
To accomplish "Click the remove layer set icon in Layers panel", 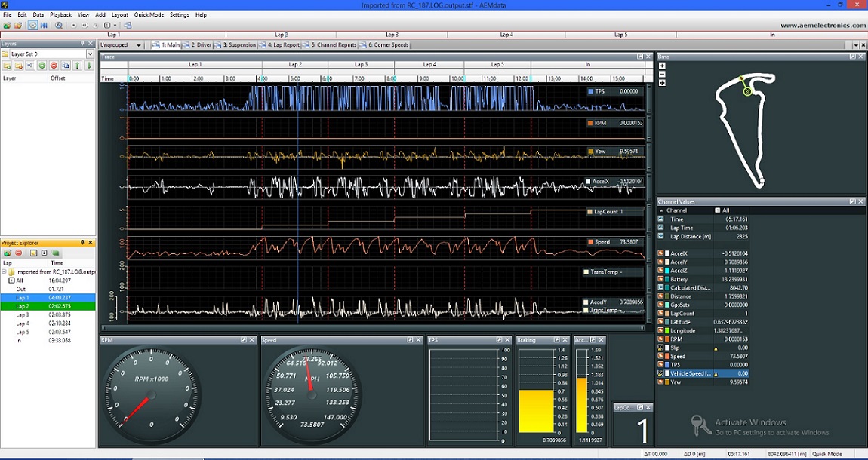I will point(18,66).
